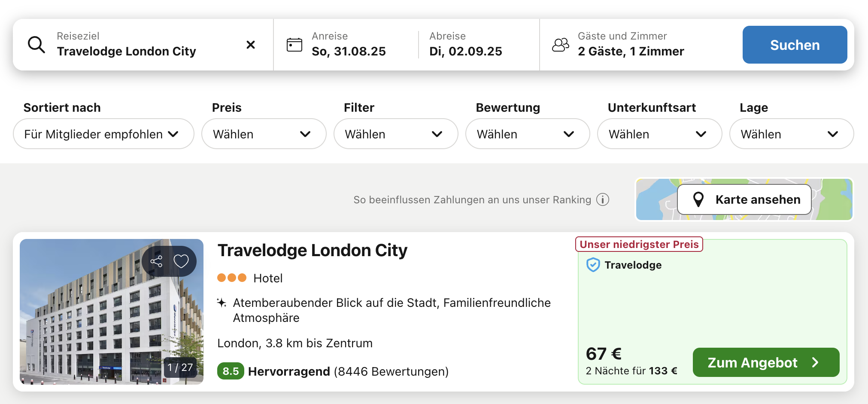
Task: Expand the Filter Wählen dropdown
Action: (396, 134)
